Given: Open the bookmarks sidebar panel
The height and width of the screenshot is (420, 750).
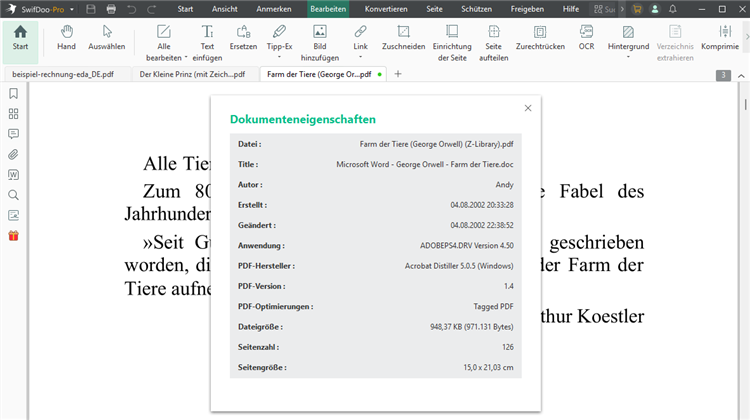Looking at the screenshot, I should tap(13, 93).
